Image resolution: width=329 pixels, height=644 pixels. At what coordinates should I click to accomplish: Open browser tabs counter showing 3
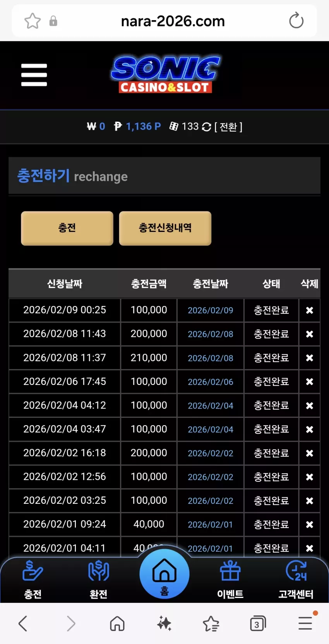pos(258,623)
